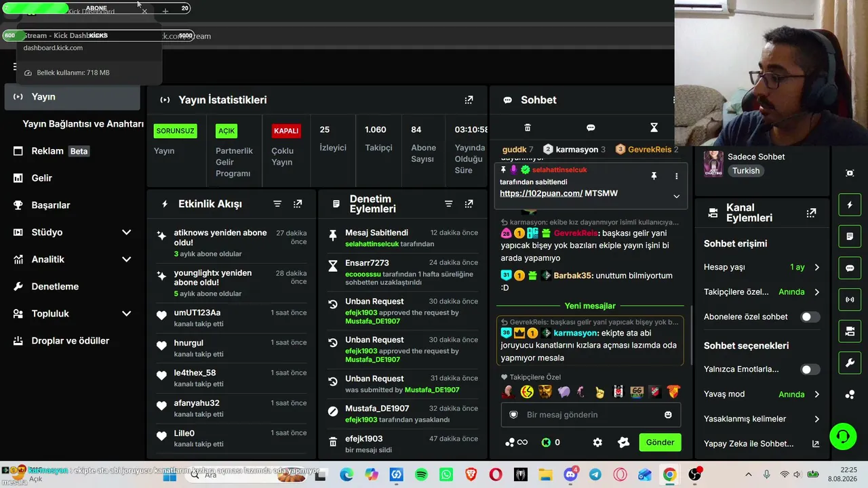
Task: Click the hourglass icon in Sohbet toolbar
Action: pos(654,127)
